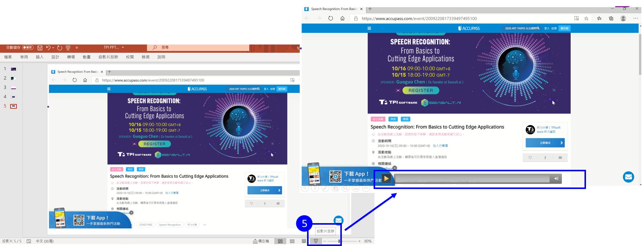Image resolution: width=644 pixels, height=246 pixels.
Task: Mute the audio using the speaker icon
Action: pyautogui.click(x=556, y=179)
